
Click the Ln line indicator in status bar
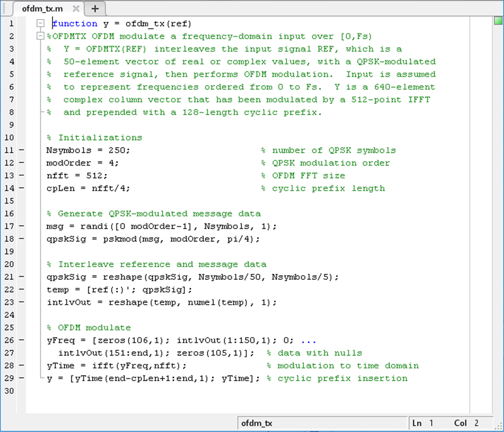pyautogui.click(x=423, y=423)
